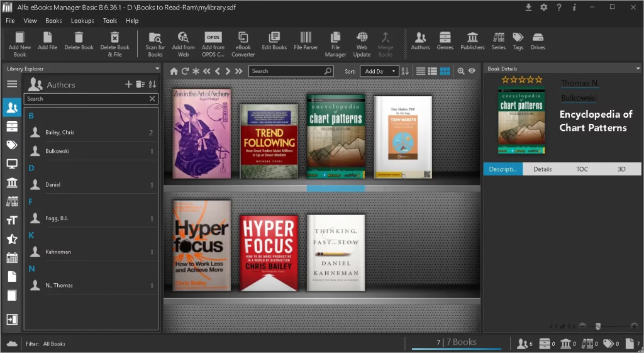Click the eBook Converter toolbar icon
This screenshot has height=353, width=644.
coord(243,38)
